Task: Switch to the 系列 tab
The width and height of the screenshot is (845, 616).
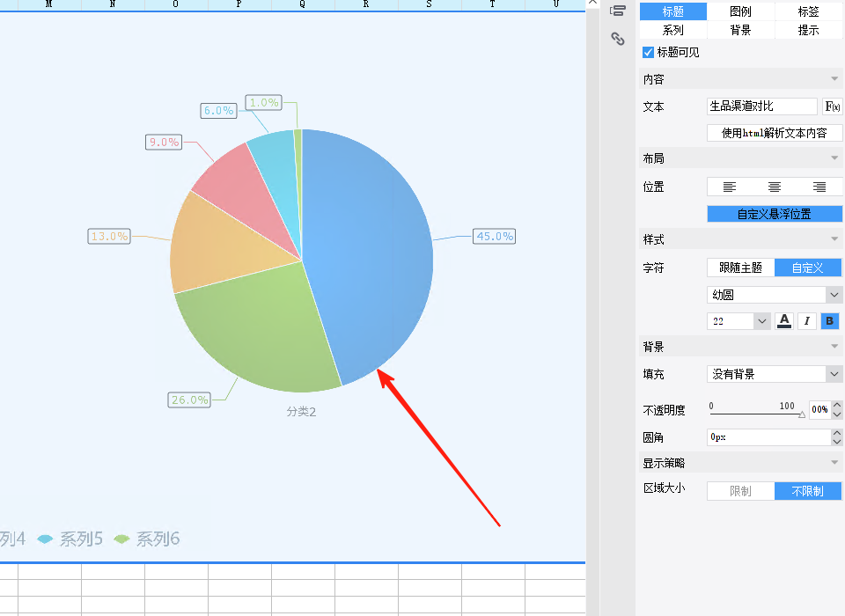Action: pos(673,30)
